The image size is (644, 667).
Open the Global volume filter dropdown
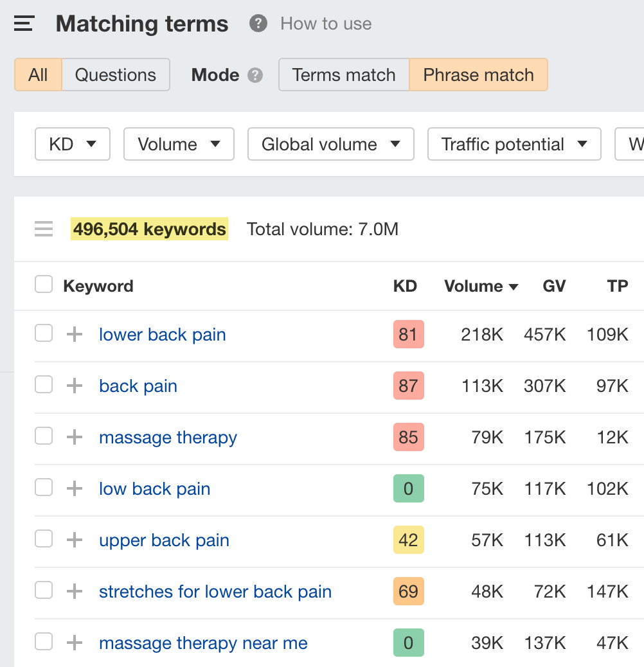(x=330, y=144)
